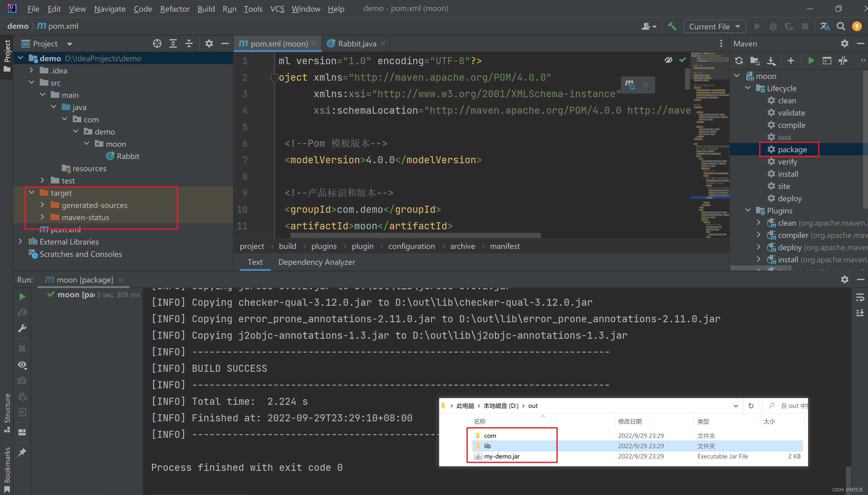
Task: Select the Text editor tab
Action: 255,262
